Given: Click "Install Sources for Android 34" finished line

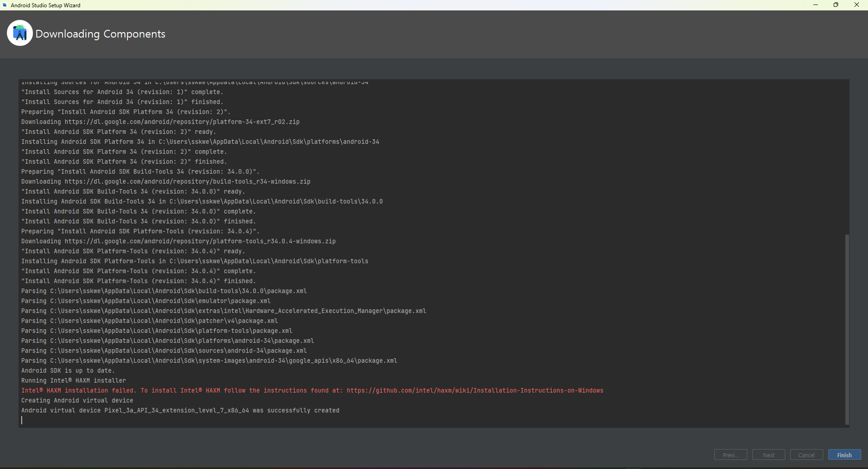Looking at the screenshot, I should (123, 102).
